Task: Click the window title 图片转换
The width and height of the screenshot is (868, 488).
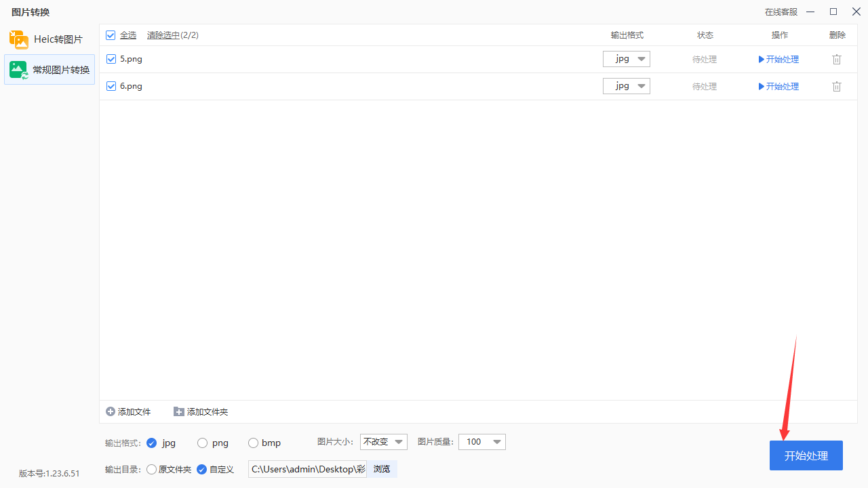Action: point(31,12)
